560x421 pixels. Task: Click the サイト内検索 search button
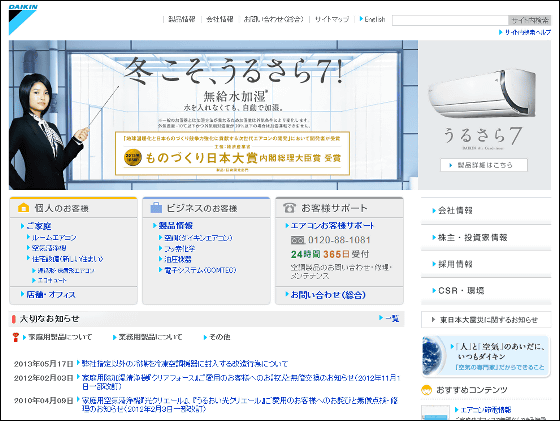click(529, 20)
